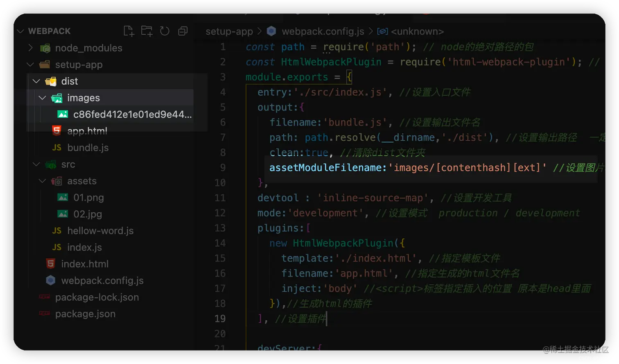
Task: Expand the node_modules folder chevron
Action: (30, 48)
